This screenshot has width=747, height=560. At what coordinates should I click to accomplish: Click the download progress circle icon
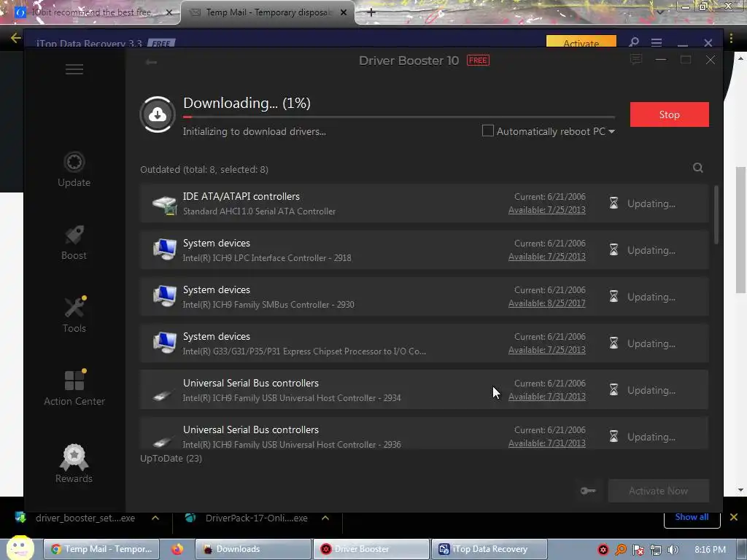pyautogui.click(x=158, y=114)
